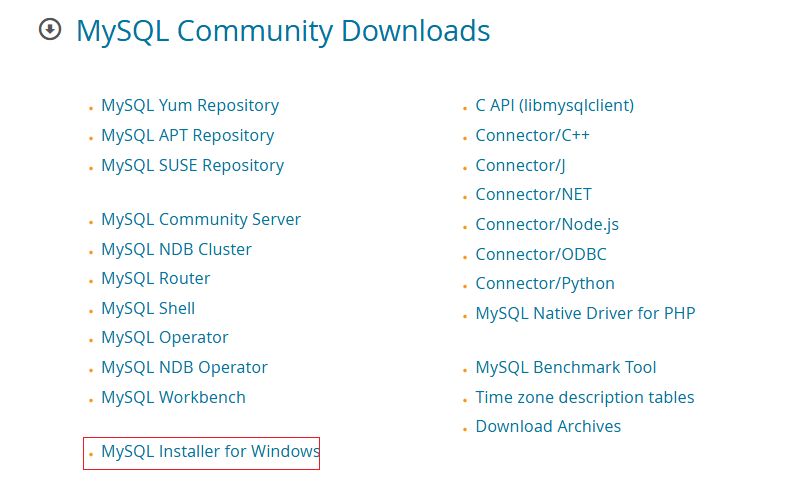View the Download Archives page
The height and width of the screenshot is (482, 791).
[x=548, y=426]
